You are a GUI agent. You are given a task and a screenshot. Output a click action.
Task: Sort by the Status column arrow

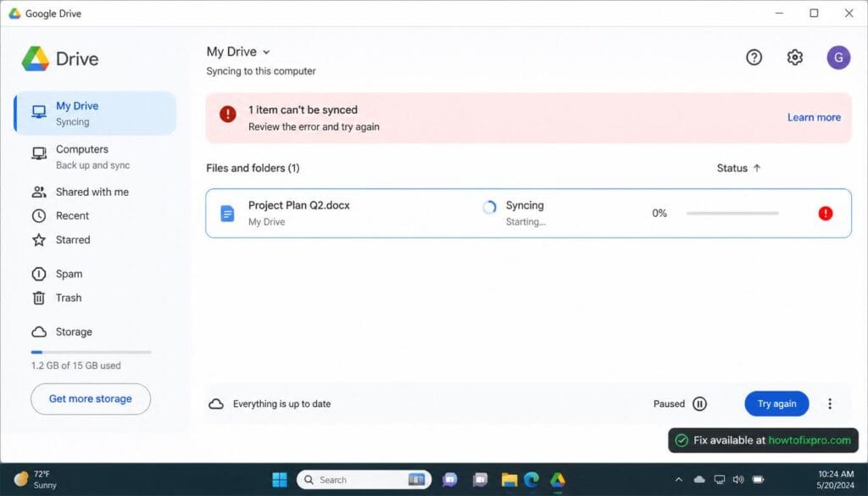click(x=757, y=168)
